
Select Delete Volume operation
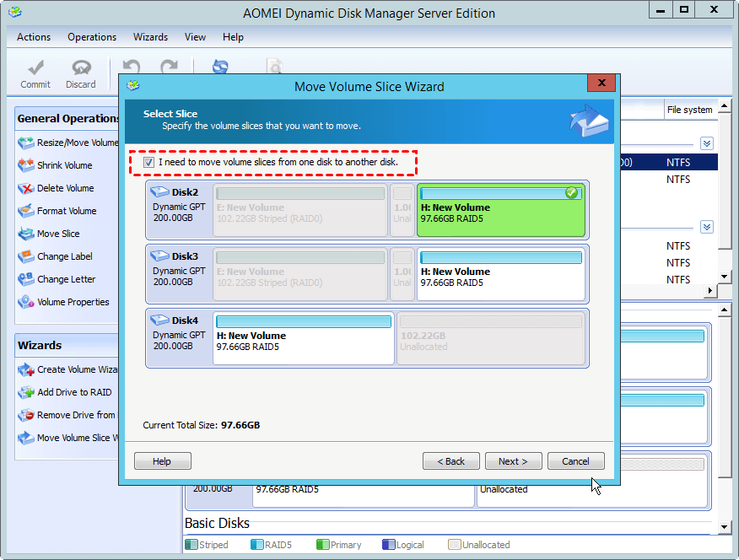click(x=56, y=188)
